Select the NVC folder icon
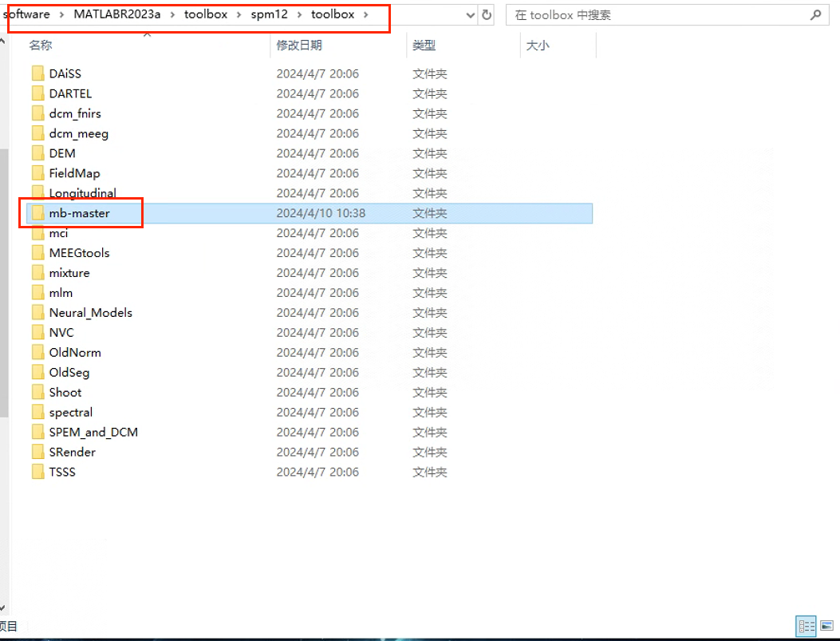 coord(37,332)
